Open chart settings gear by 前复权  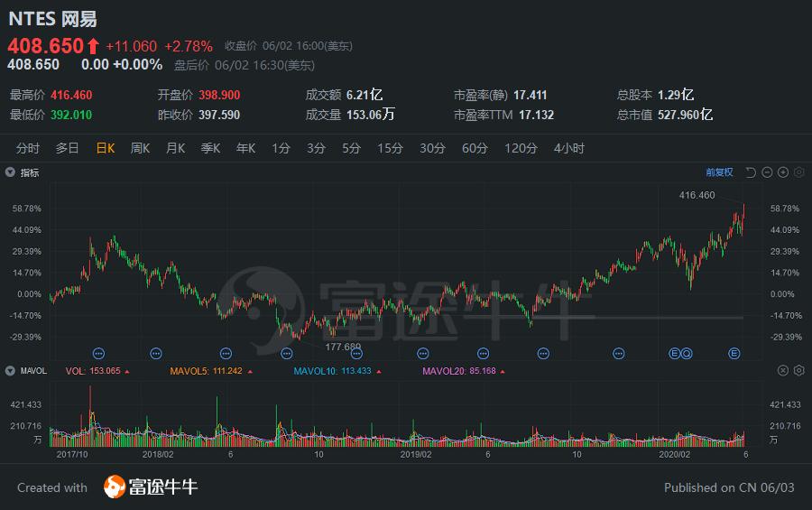coord(799,172)
